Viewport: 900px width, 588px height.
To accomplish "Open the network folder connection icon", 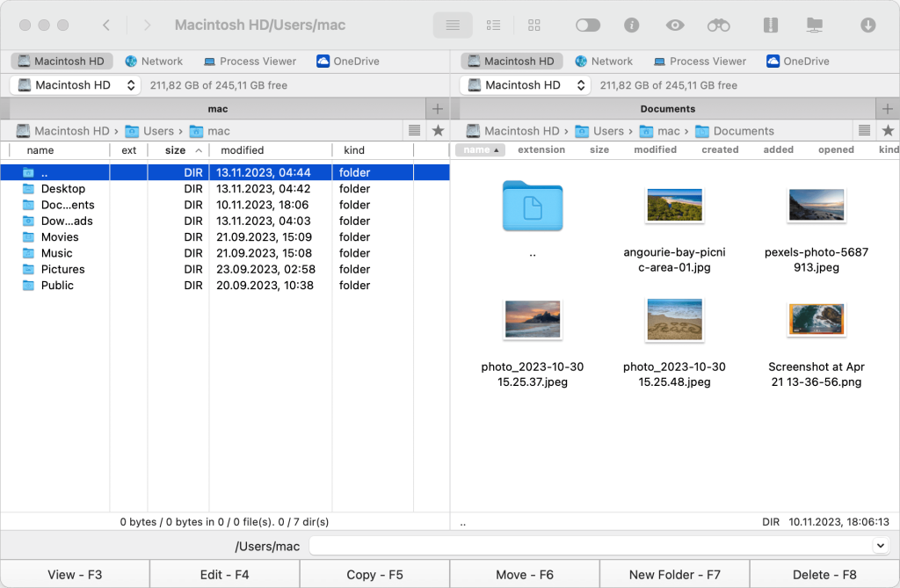I will click(815, 25).
